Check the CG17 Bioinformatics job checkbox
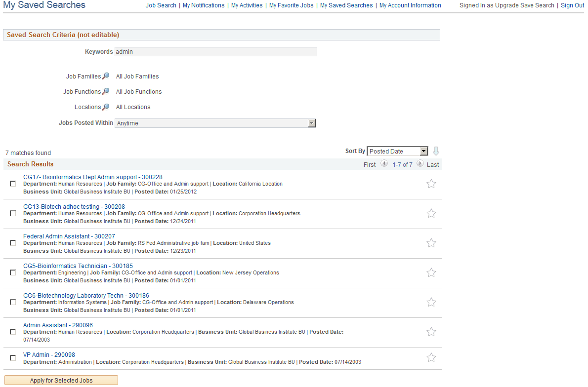The image size is (588, 387). 13,183
